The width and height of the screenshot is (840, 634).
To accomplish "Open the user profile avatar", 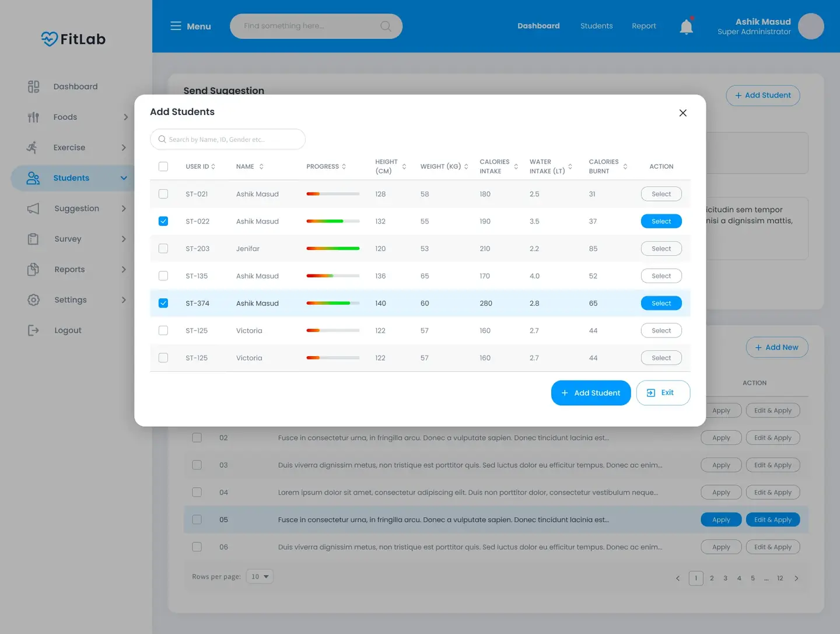I will point(811,26).
